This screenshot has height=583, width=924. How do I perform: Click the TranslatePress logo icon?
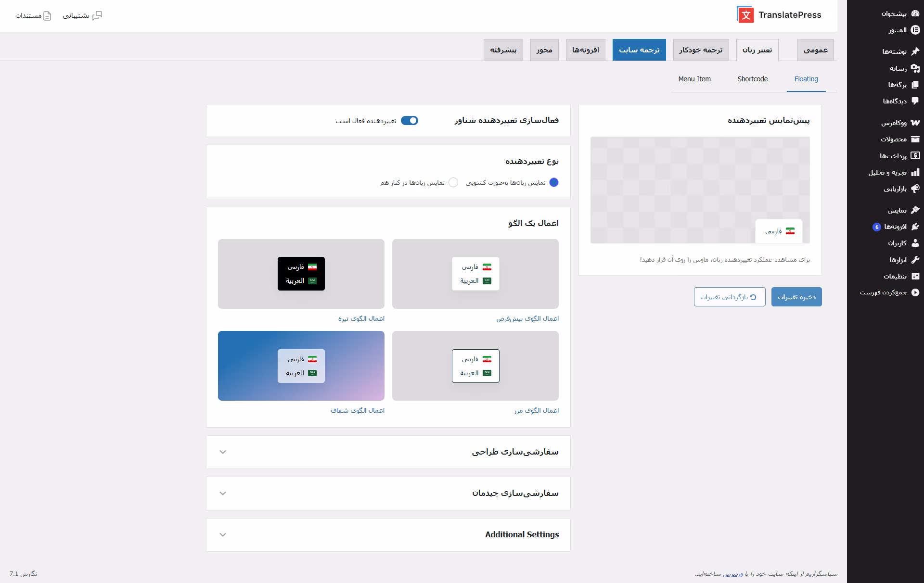coord(745,15)
